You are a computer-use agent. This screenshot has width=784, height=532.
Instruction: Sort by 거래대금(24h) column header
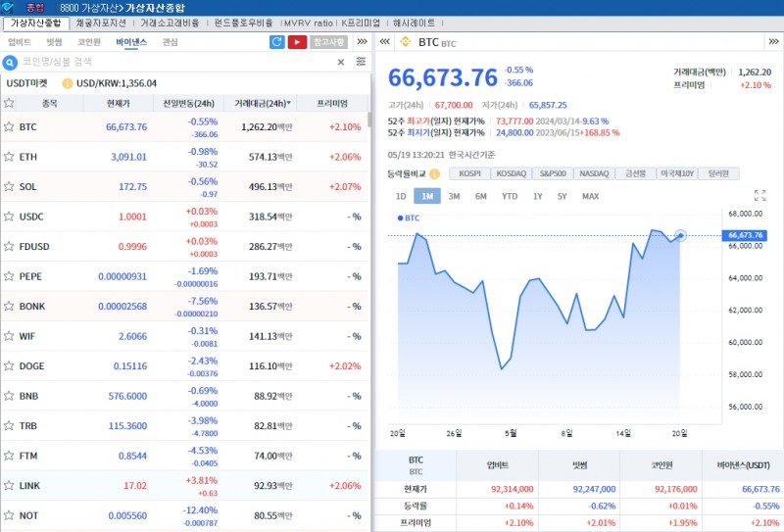(x=261, y=104)
